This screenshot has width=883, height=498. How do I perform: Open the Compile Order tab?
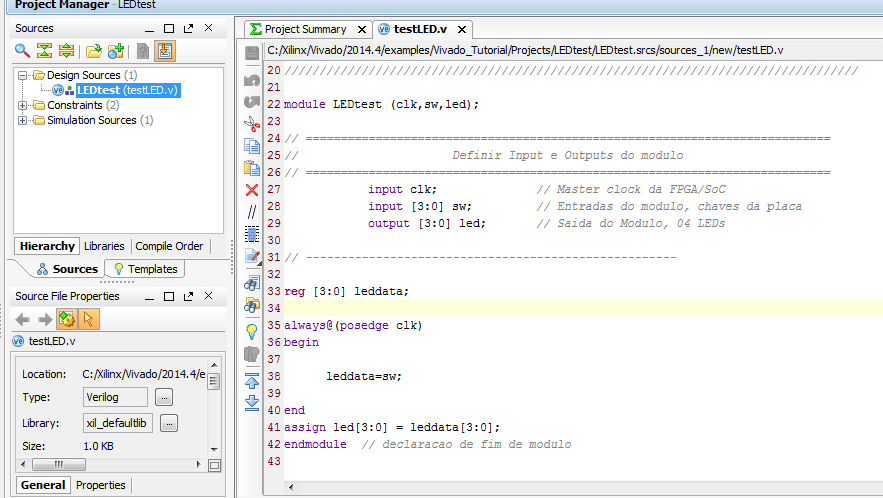(169, 246)
